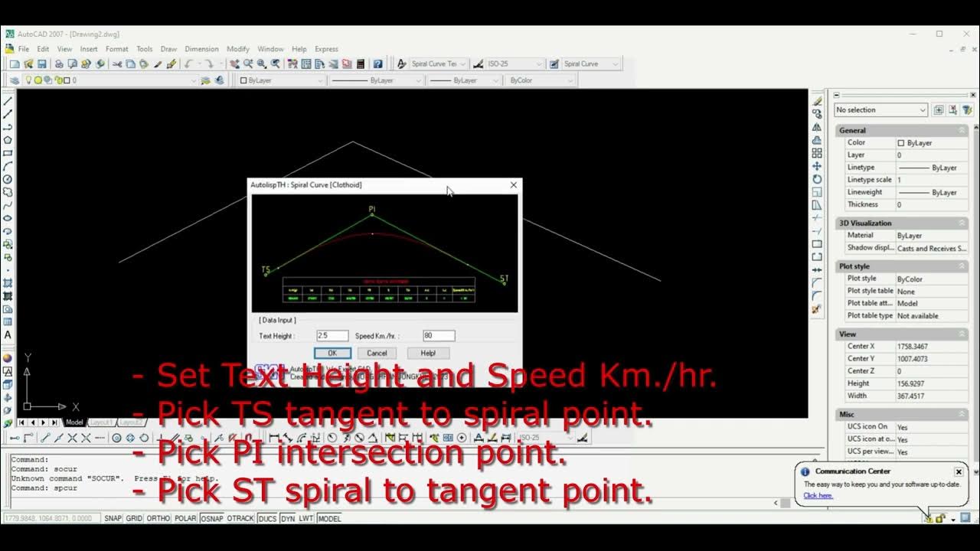
Task: Toggle OSNAP in status bar
Action: click(x=212, y=518)
